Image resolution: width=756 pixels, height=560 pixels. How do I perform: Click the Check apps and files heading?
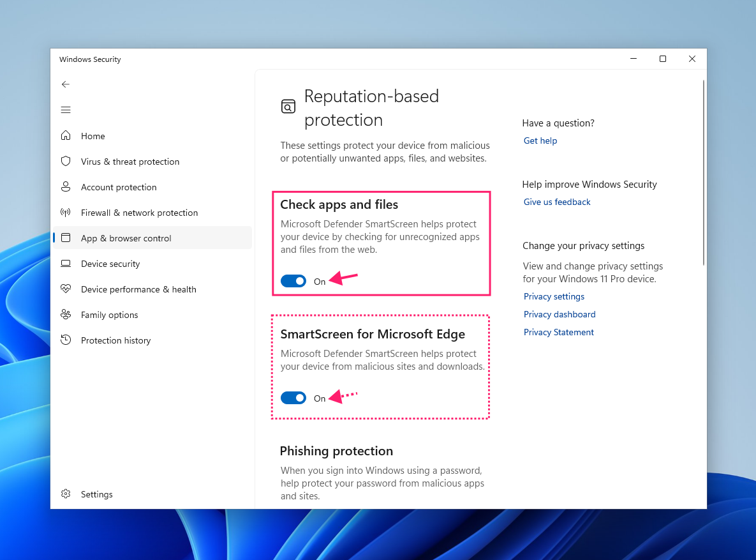point(339,205)
